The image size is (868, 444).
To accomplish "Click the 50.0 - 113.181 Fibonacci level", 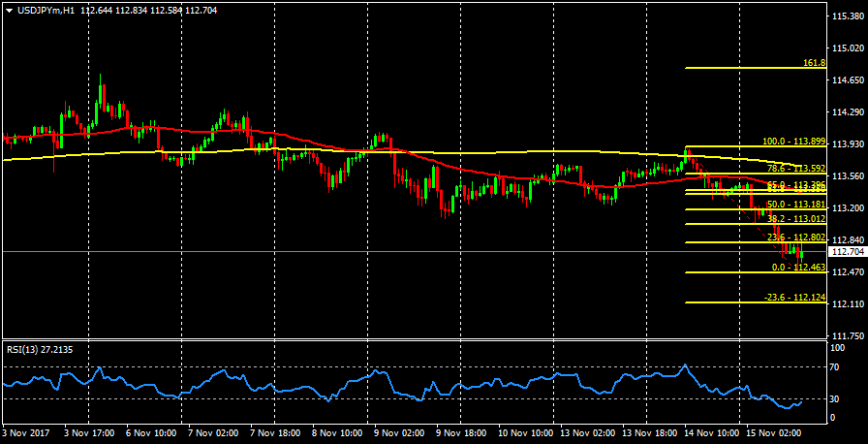I will point(795,206).
